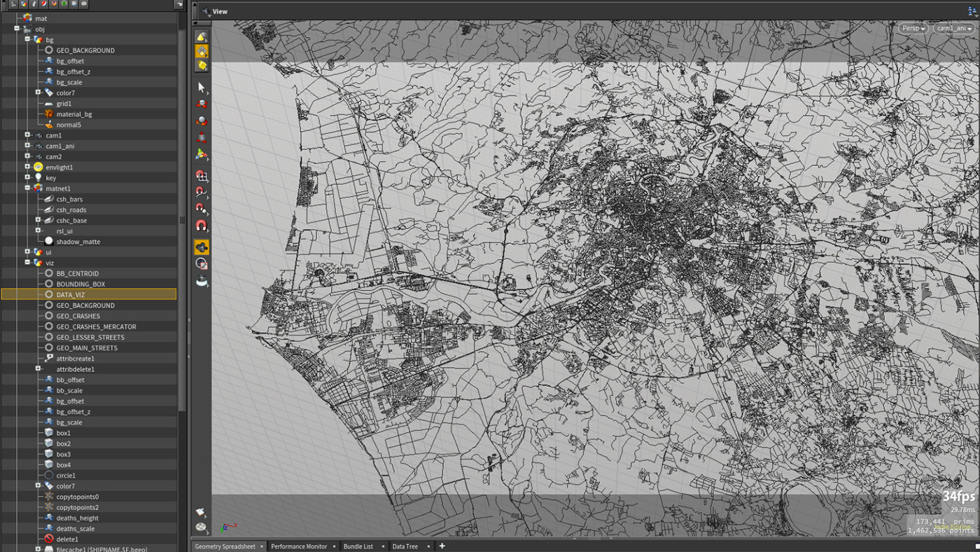Click the normal5 node icon
The image size is (980, 552).
[x=49, y=124]
